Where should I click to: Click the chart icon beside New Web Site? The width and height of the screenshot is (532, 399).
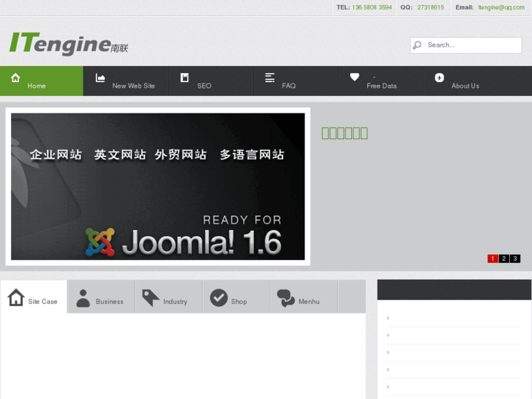(100, 78)
